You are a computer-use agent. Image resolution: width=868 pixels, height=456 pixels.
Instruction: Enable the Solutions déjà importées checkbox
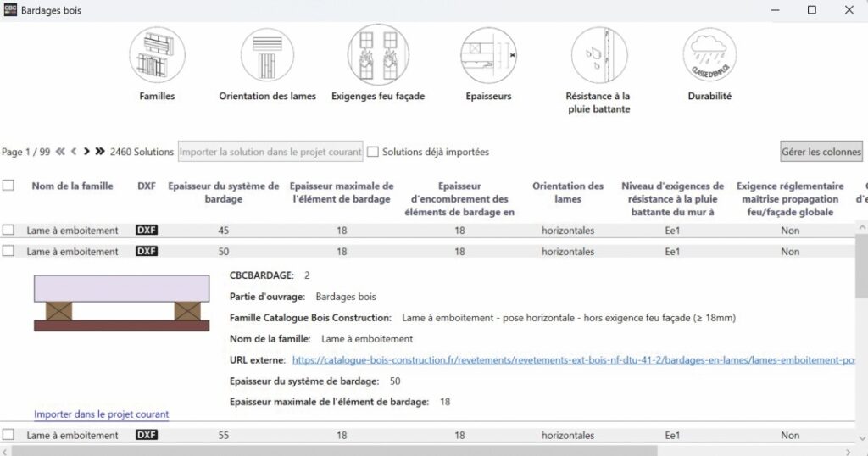point(373,152)
